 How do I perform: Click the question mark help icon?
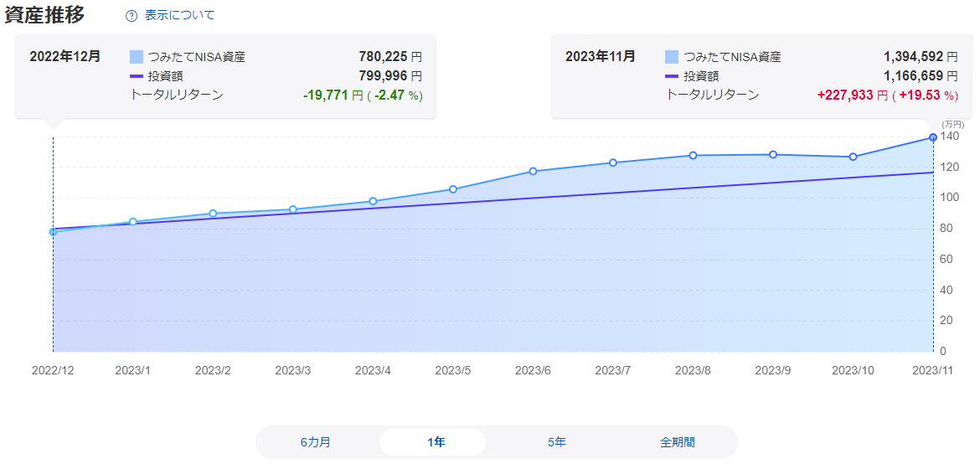click(x=131, y=16)
